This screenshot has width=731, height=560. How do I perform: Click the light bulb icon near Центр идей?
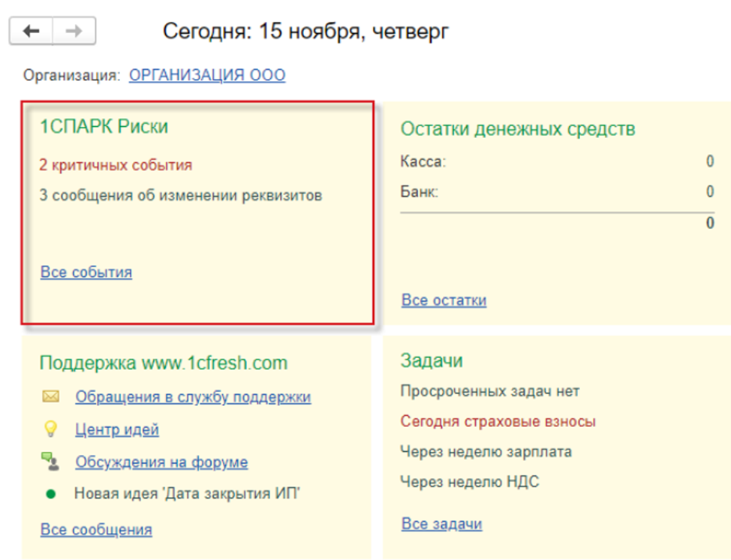click(x=50, y=429)
